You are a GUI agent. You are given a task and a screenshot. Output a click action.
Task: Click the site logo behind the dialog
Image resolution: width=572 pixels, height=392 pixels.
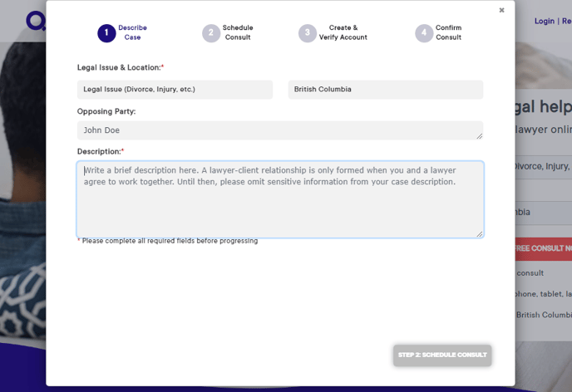(x=36, y=21)
